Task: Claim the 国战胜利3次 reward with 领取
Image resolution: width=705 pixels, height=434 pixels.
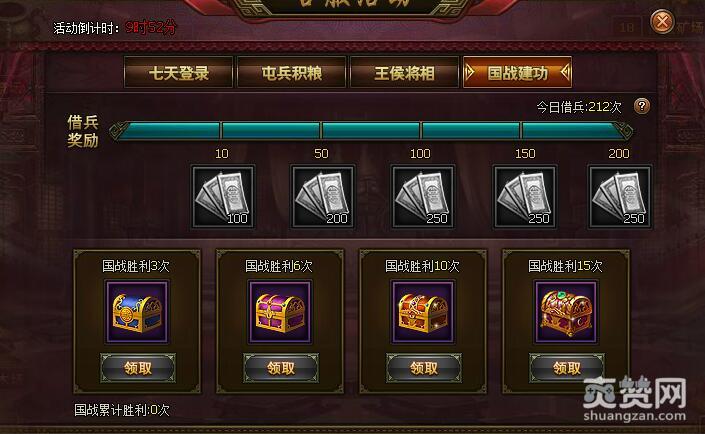Action: (138, 368)
